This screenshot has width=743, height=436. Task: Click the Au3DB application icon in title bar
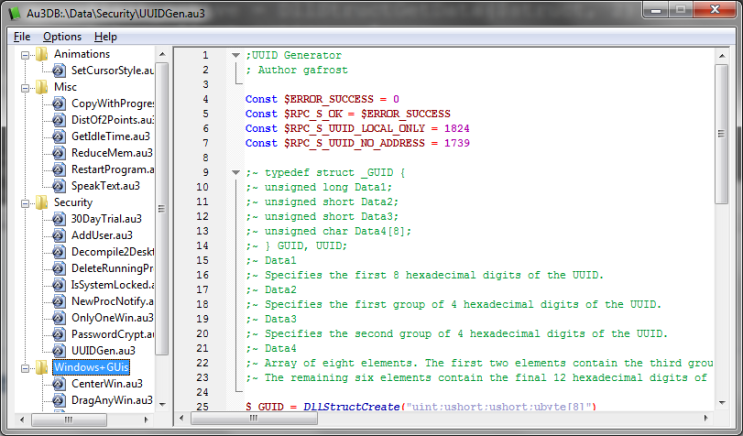click(14, 13)
